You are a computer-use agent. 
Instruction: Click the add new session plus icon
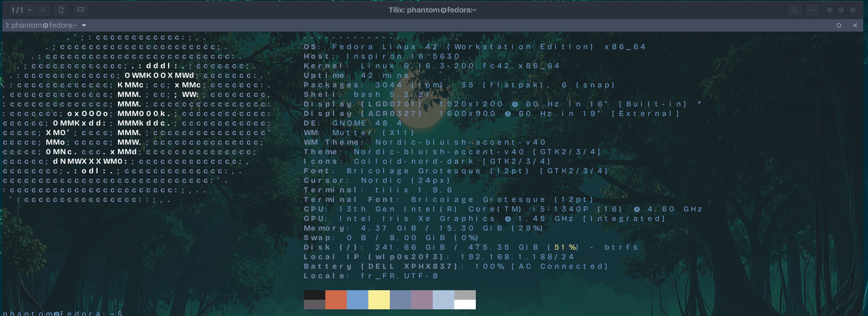[x=43, y=10]
